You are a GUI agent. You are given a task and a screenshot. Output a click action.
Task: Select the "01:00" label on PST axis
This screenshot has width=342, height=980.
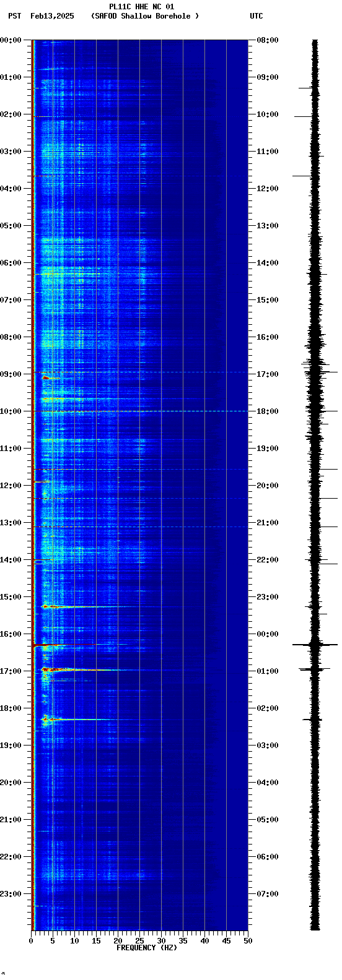click(x=11, y=77)
